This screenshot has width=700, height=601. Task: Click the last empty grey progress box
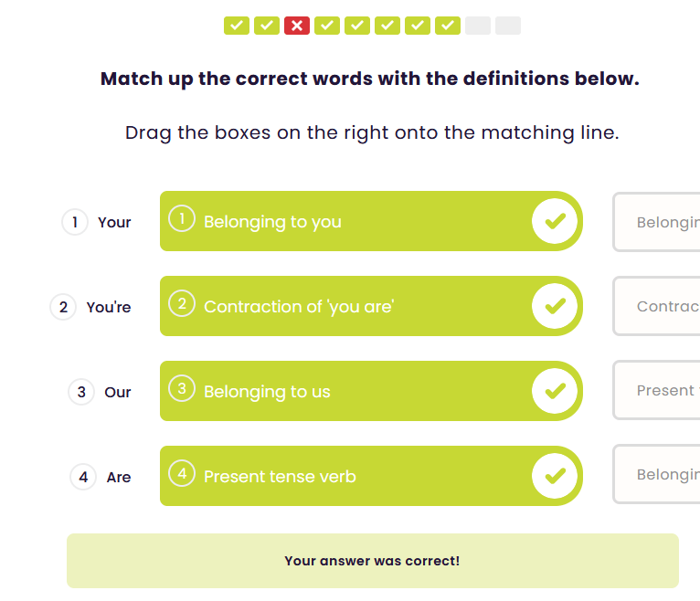[508, 26]
